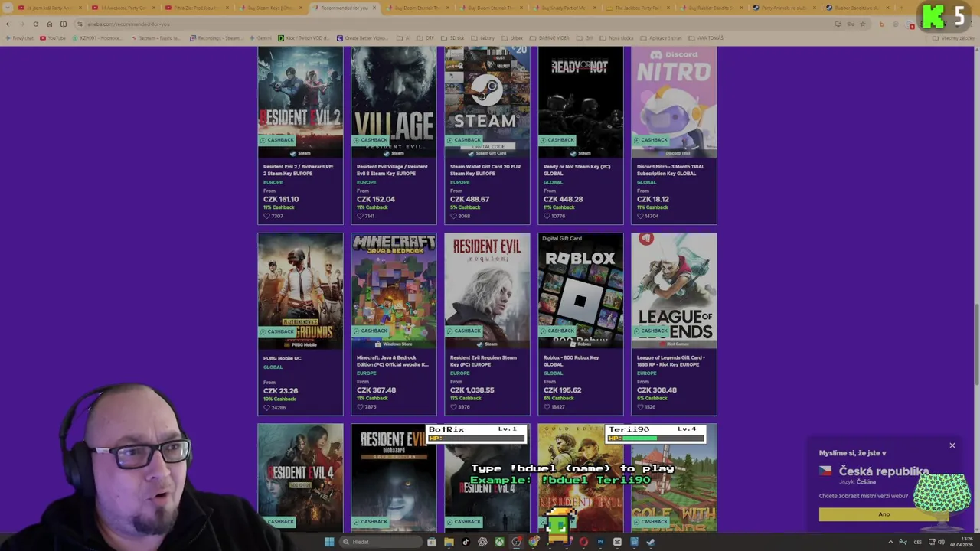Click the Hledat taskbar search box
The height and width of the screenshot is (551, 980).
(x=381, y=542)
